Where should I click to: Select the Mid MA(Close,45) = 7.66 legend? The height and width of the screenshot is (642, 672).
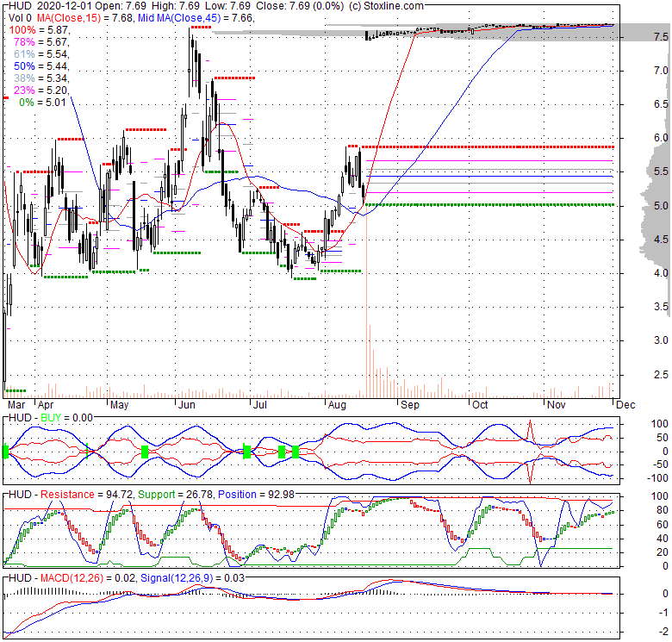[x=196, y=18]
